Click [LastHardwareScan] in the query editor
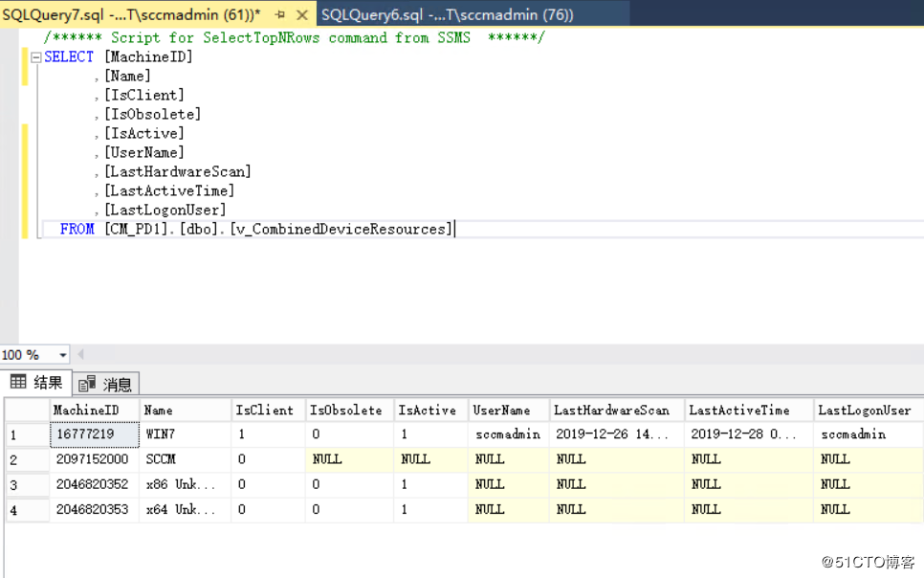 pyautogui.click(x=178, y=171)
